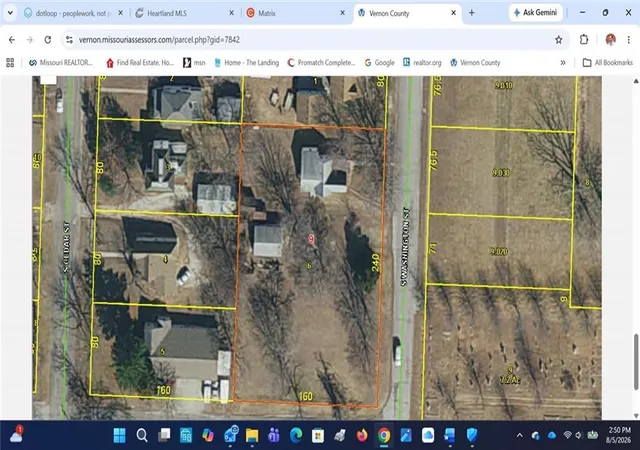The height and width of the screenshot is (450, 640).
Task: Open Windows taskbar search
Action: pos(142,435)
